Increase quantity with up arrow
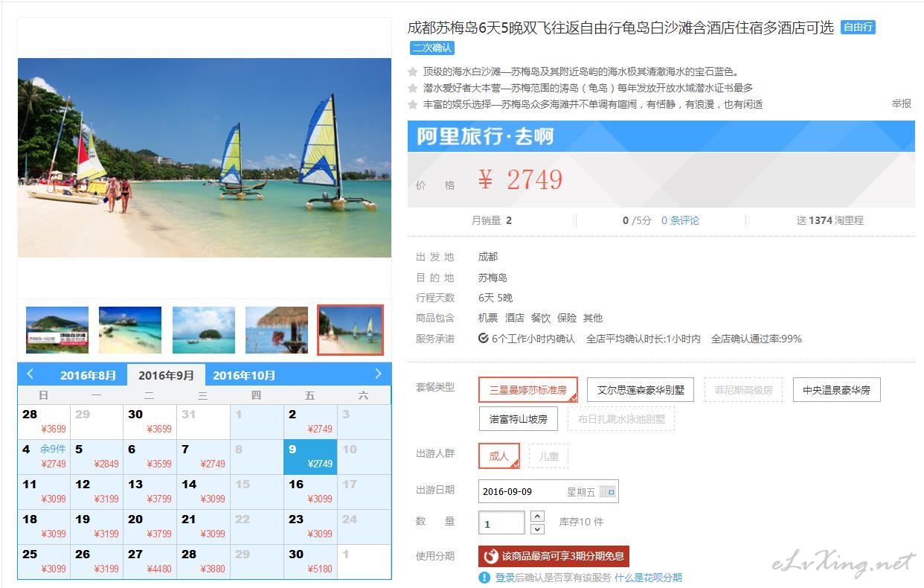Viewport: 924px width, 588px height. (x=537, y=516)
